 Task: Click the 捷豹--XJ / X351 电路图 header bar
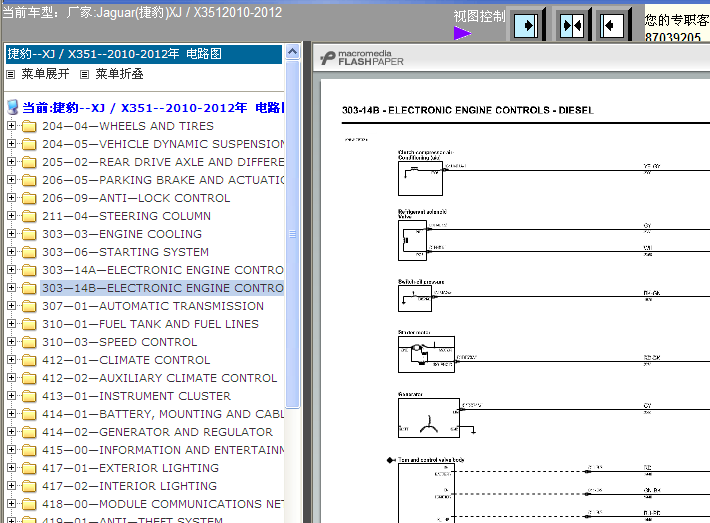(x=144, y=54)
